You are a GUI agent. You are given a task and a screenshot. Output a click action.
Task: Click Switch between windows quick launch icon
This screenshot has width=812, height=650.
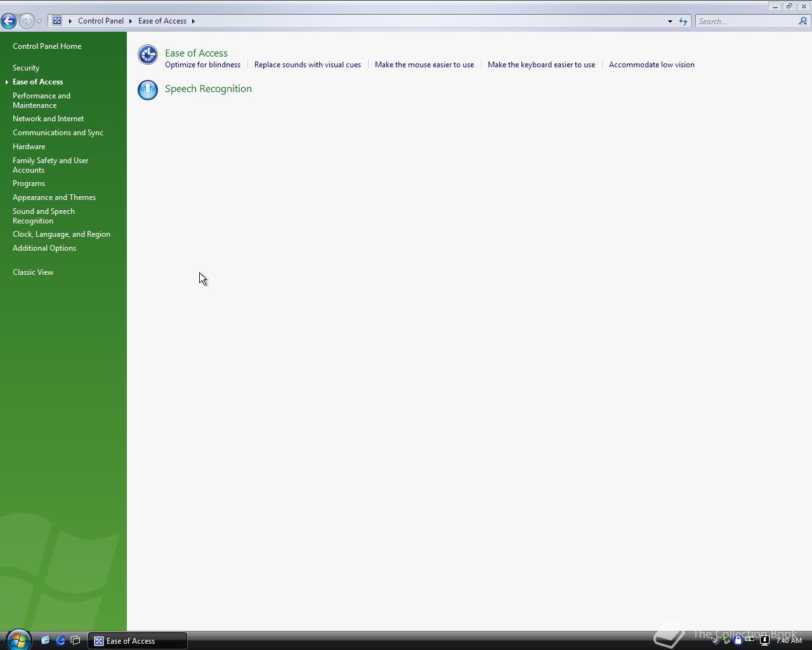click(x=75, y=640)
